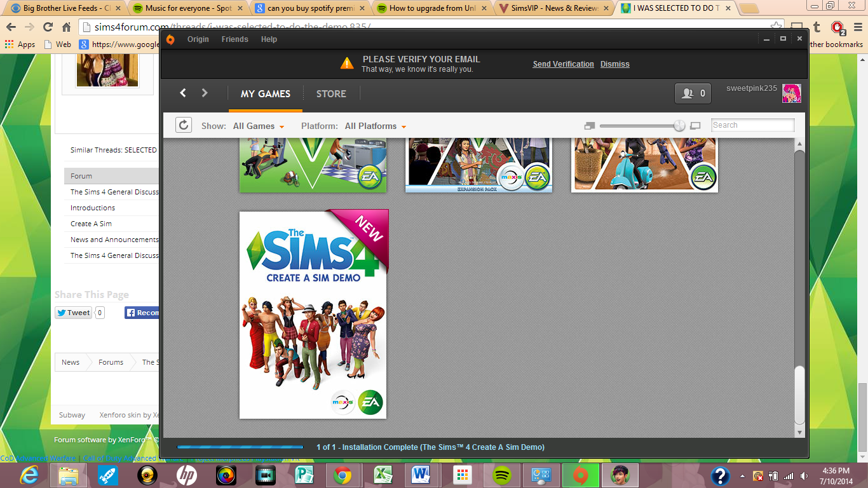
Task: Open Excel from the taskbar
Action: [x=382, y=475]
